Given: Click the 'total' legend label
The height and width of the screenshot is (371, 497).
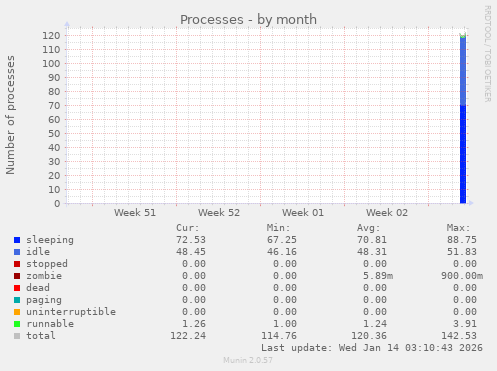Looking at the screenshot, I should pyautogui.click(x=41, y=336).
